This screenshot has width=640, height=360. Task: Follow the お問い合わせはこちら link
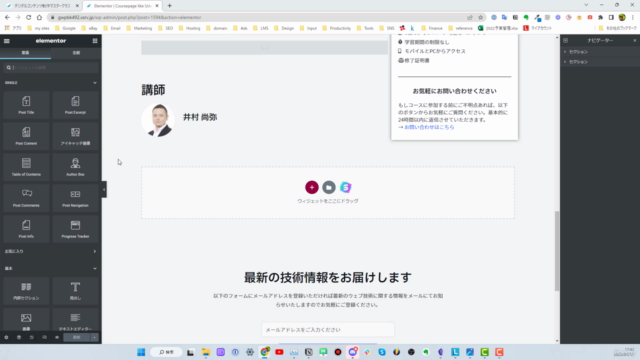(429, 127)
